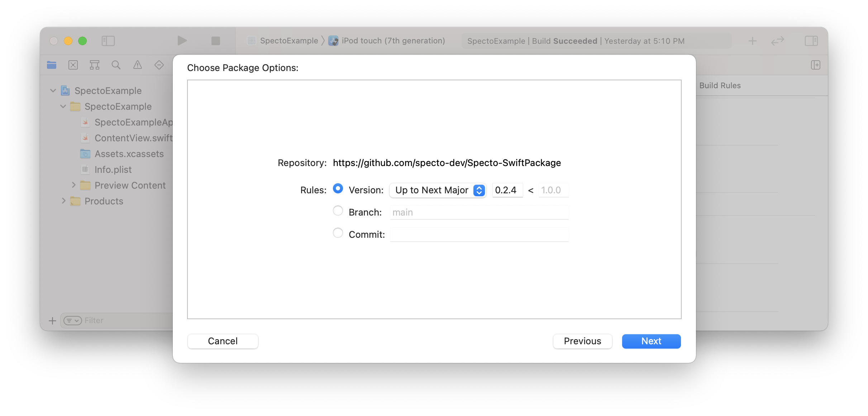Click the Next button

pyautogui.click(x=651, y=341)
